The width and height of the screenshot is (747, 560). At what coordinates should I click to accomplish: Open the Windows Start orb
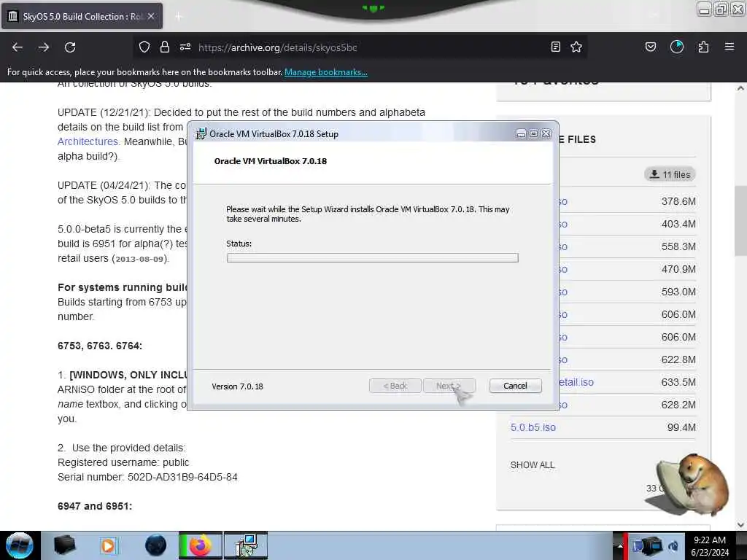point(20,545)
